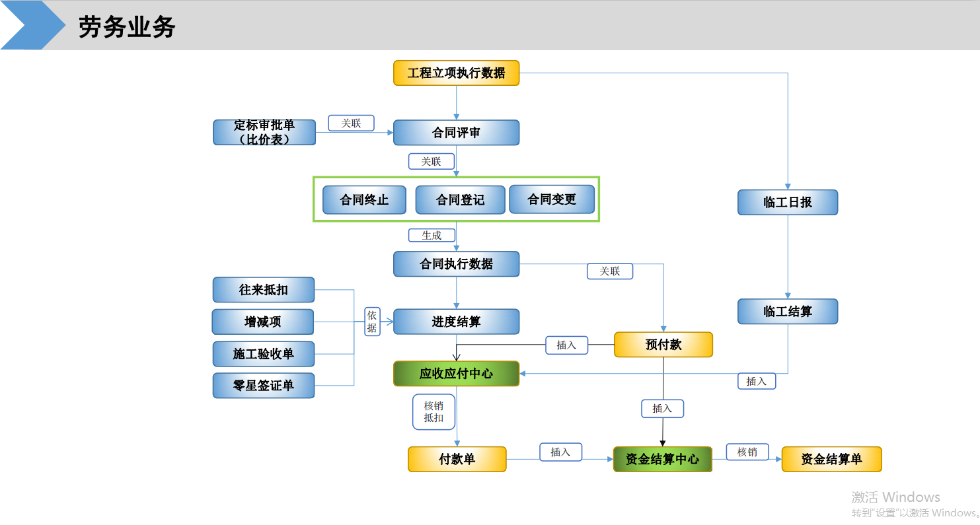Select 关联 label directly under 合同评审
980x525 pixels.
point(432,161)
